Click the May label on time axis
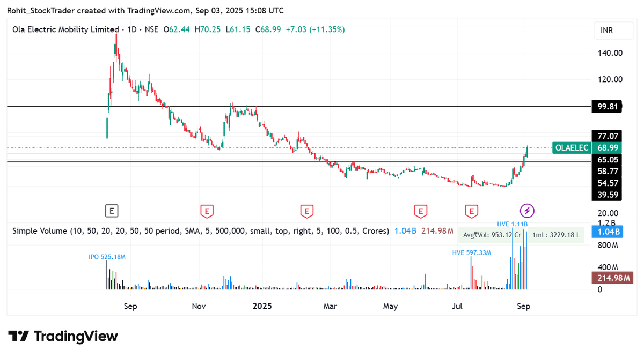 pyautogui.click(x=391, y=306)
